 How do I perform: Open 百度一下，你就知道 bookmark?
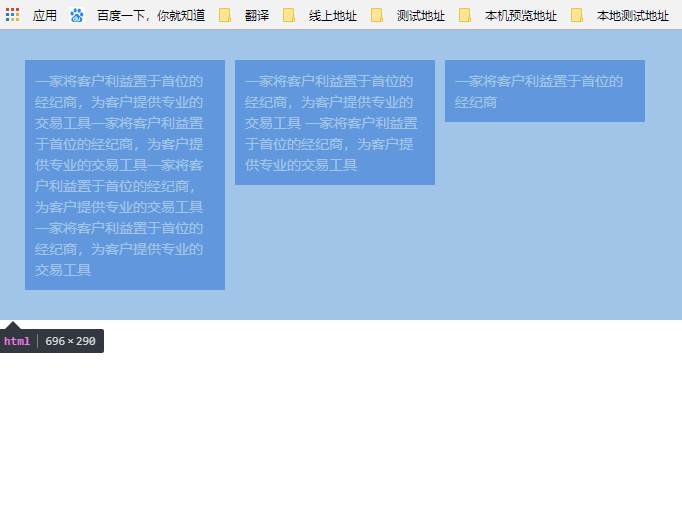[x=151, y=16]
